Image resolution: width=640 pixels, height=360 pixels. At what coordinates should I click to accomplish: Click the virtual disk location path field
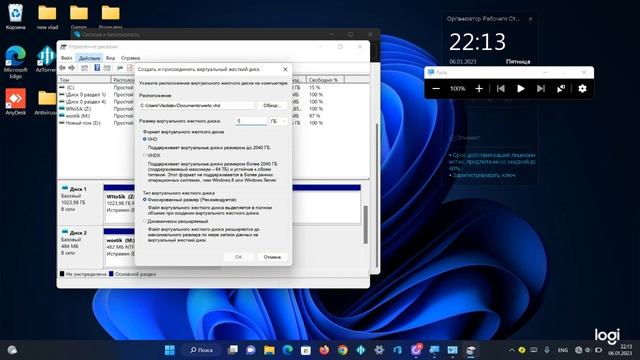[197, 105]
